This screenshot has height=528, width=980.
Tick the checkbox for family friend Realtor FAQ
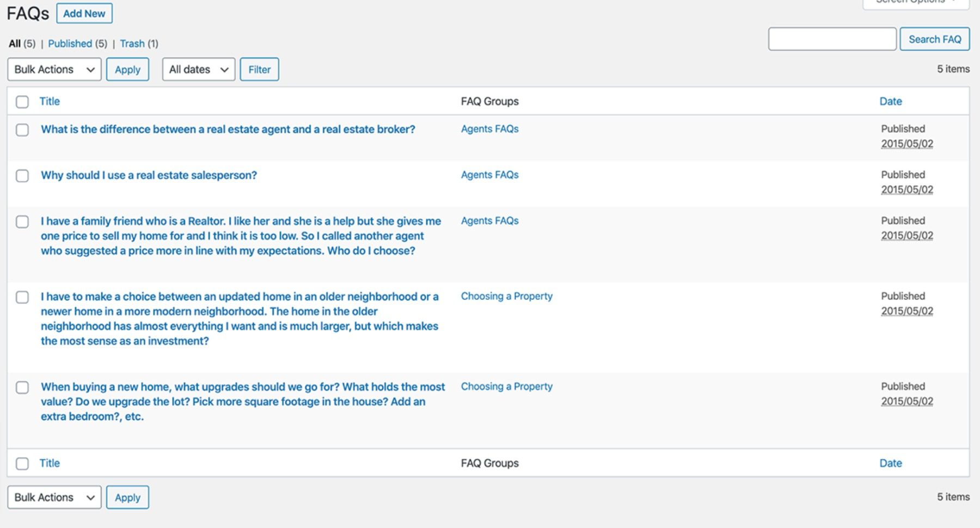coord(22,222)
